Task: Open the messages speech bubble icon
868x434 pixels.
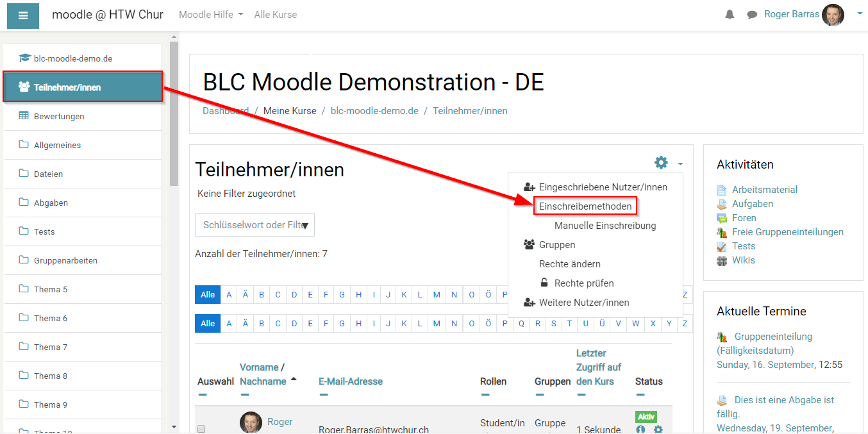Action: [x=752, y=15]
